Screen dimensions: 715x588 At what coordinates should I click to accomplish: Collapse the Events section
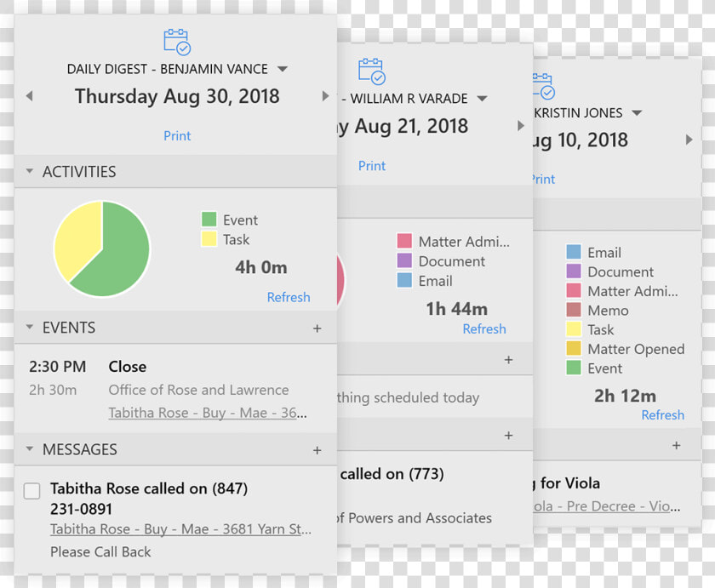(30, 328)
